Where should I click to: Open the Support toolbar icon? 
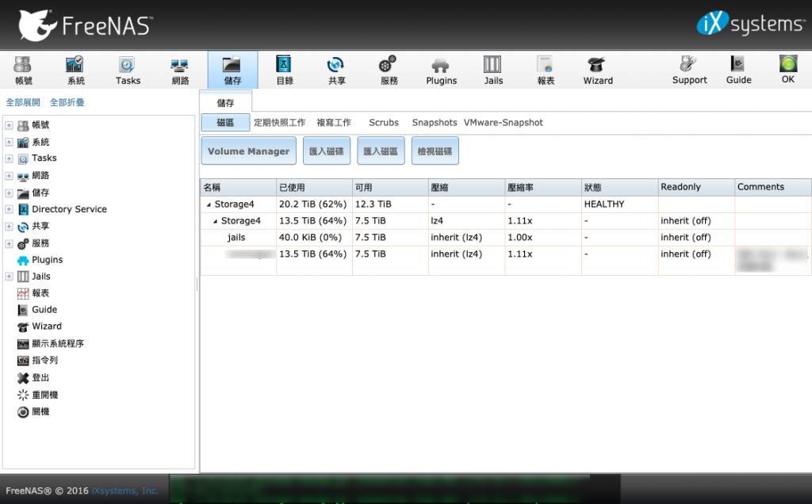click(689, 70)
